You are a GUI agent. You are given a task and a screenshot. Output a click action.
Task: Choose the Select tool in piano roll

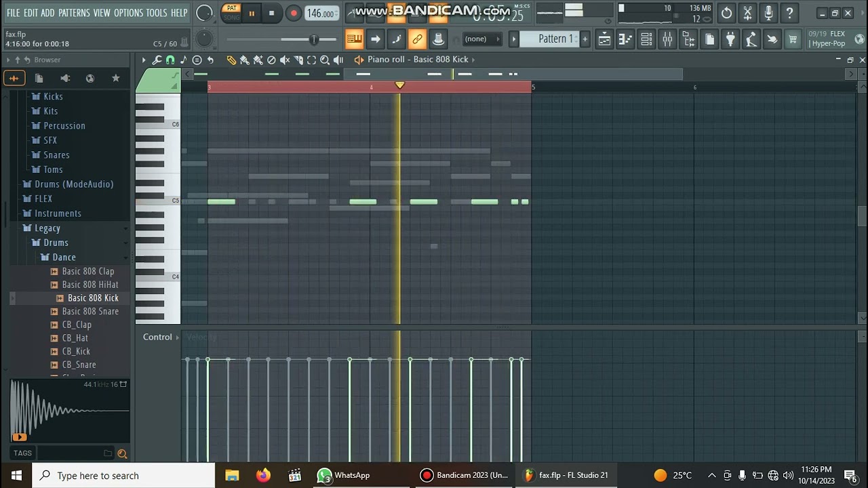[311, 60]
